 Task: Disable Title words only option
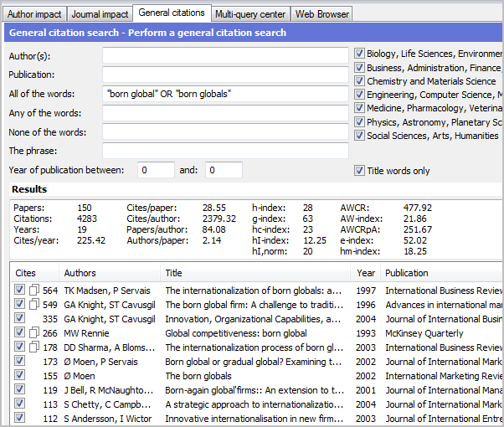[x=359, y=171]
